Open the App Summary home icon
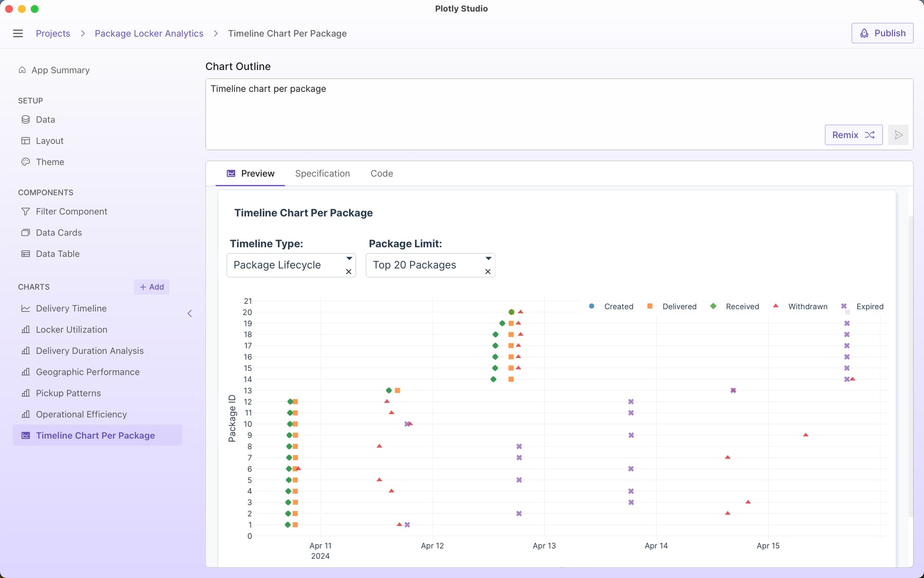The width and height of the screenshot is (924, 578). click(x=22, y=70)
